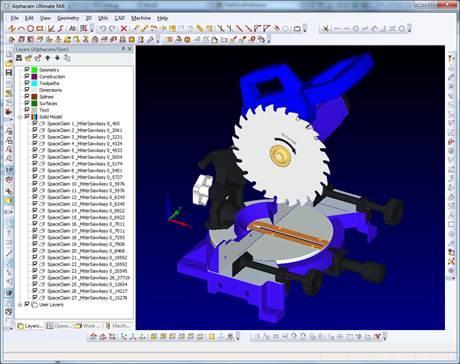
Task: Select the Rectangle drawing tool
Action: coord(40,29)
